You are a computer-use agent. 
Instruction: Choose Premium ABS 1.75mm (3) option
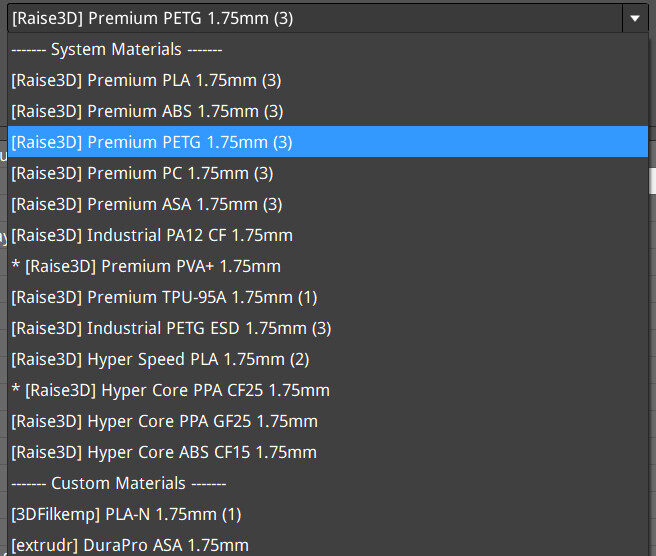pos(147,111)
